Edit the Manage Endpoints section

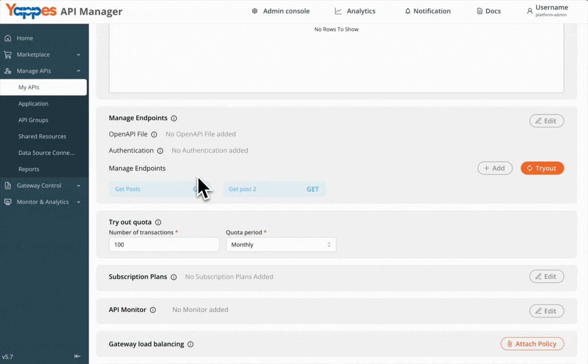click(546, 121)
